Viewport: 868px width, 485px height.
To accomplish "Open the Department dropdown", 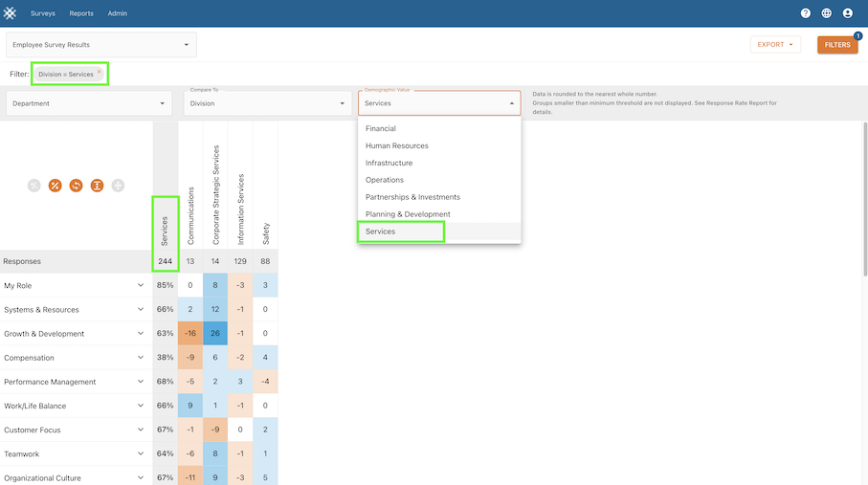I will pyautogui.click(x=89, y=103).
